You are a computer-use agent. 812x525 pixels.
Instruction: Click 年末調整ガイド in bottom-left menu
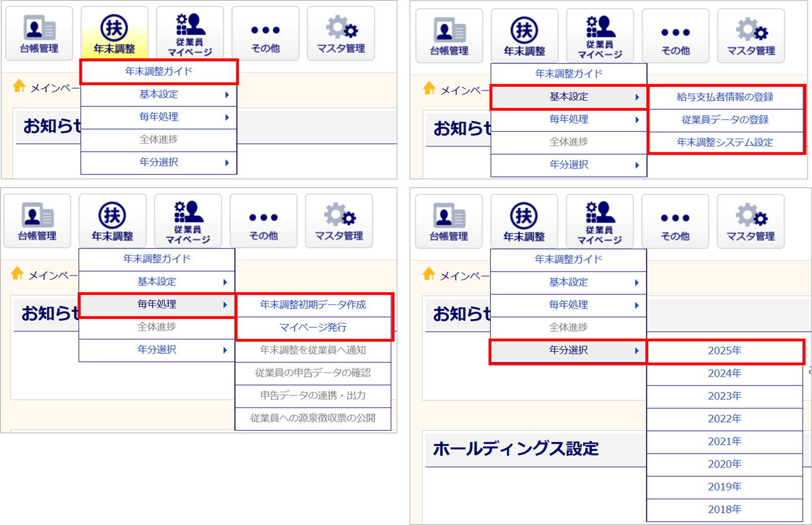click(157, 259)
